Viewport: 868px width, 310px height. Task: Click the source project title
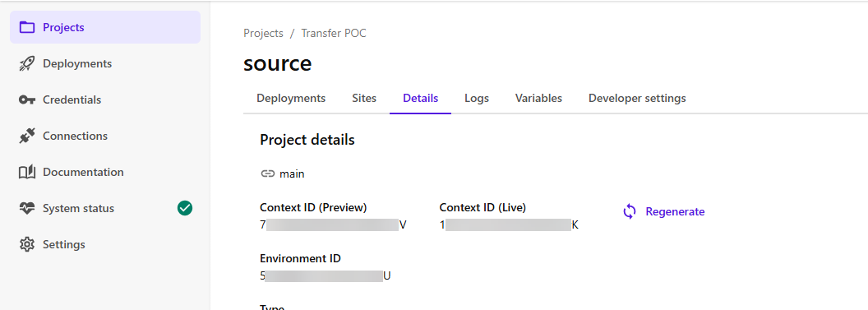(278, 63)
